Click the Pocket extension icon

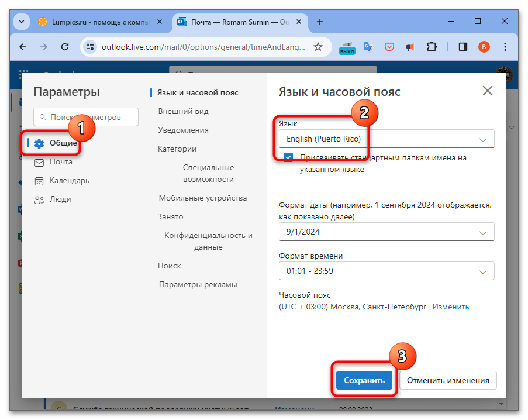click(389, 47)
